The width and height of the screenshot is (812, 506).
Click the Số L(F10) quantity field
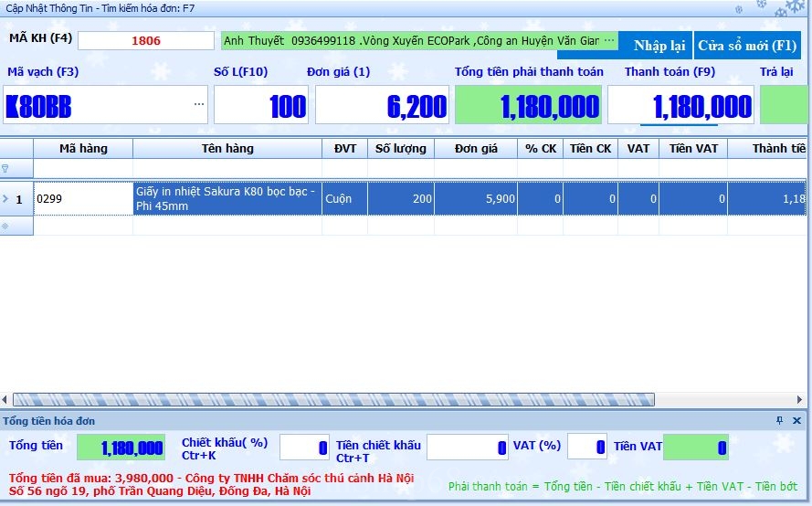click(x=261, y=105)
